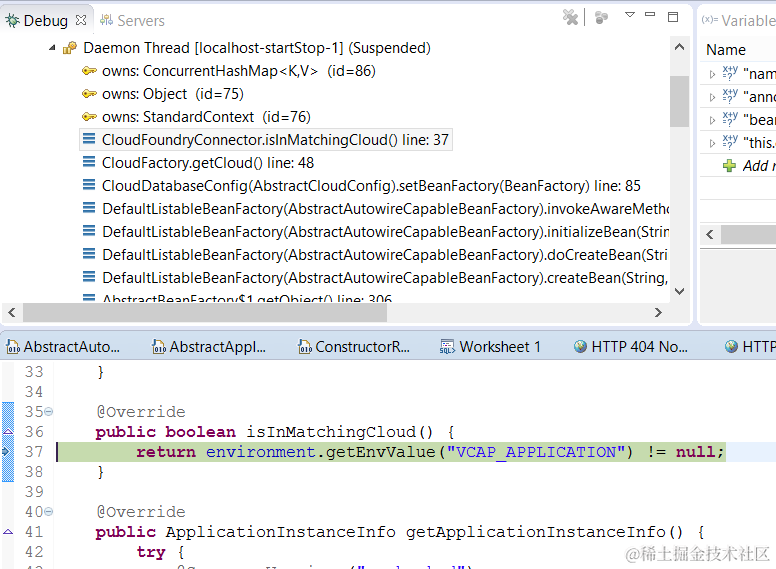Screen dimensions: 776x569
Task: Maximize the Debug view panel
Action: 673,17
